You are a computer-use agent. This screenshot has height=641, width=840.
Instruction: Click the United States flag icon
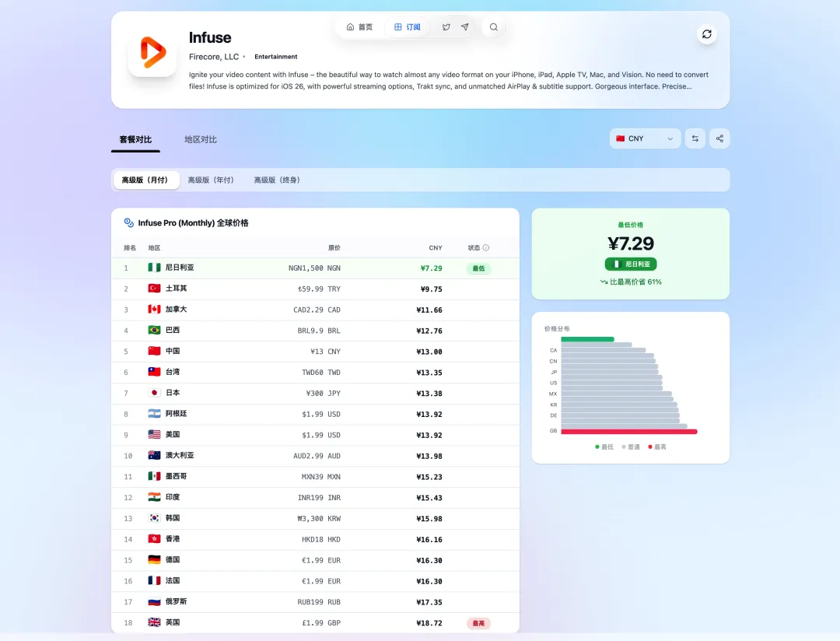coord(154,435)
